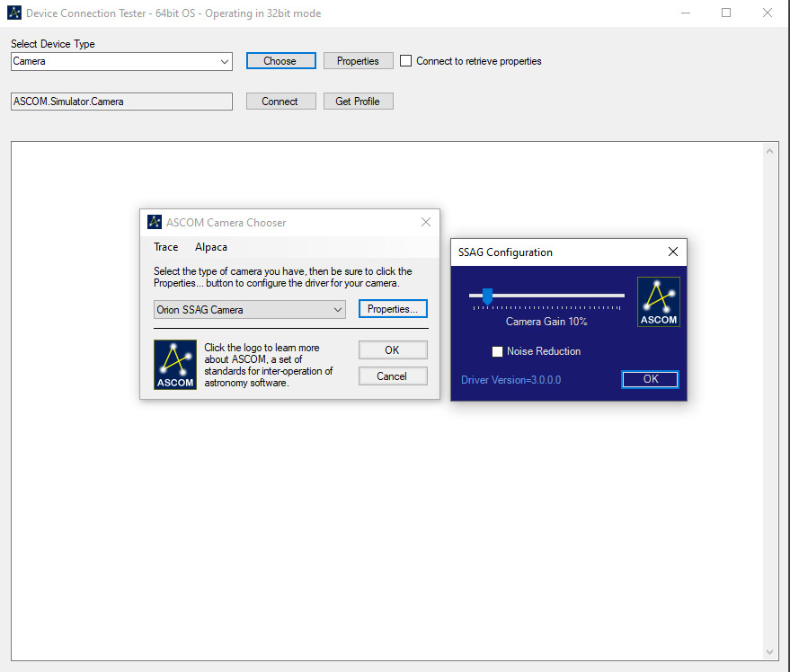Click the Device Connection Tester title bar icon
This screenshot has width=790, height=672.
[x=14, y=13]
